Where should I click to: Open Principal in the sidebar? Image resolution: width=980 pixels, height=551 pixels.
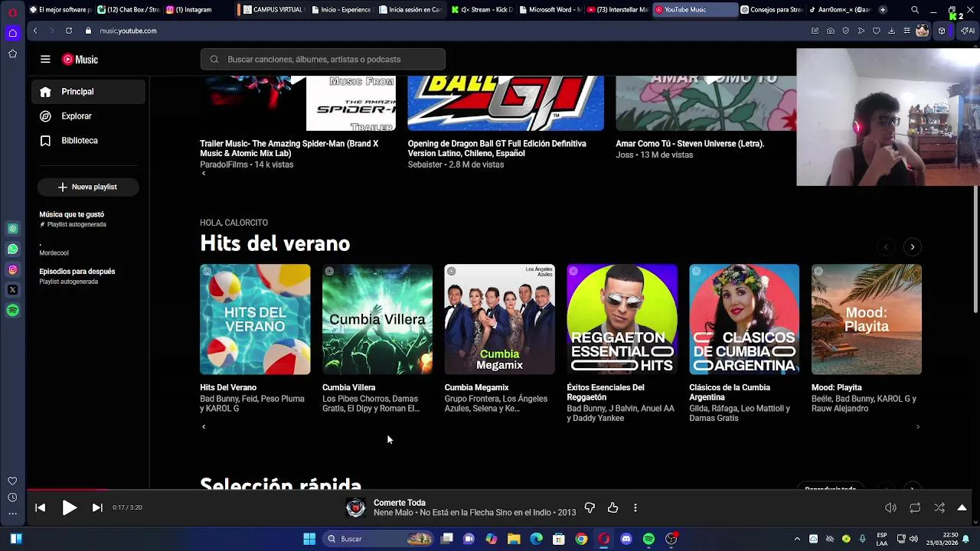[88, 92]
